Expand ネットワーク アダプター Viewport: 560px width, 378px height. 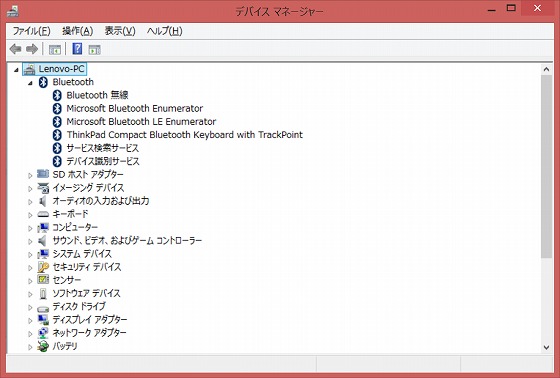pos(30,334)
